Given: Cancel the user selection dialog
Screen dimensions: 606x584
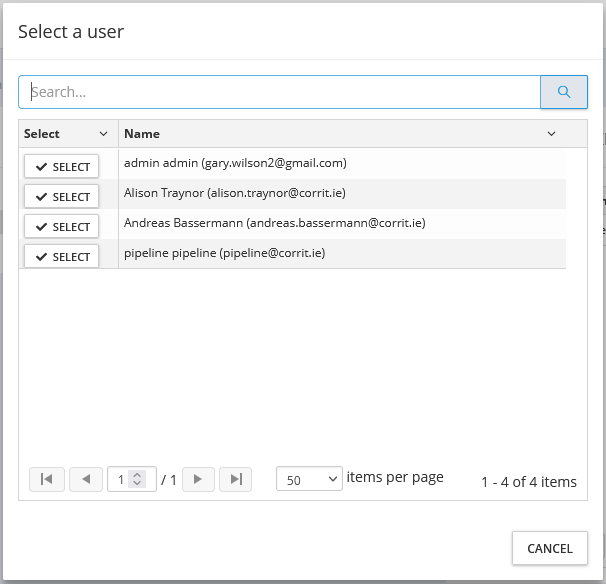Looking at the screenshot, I should [549, 548].
